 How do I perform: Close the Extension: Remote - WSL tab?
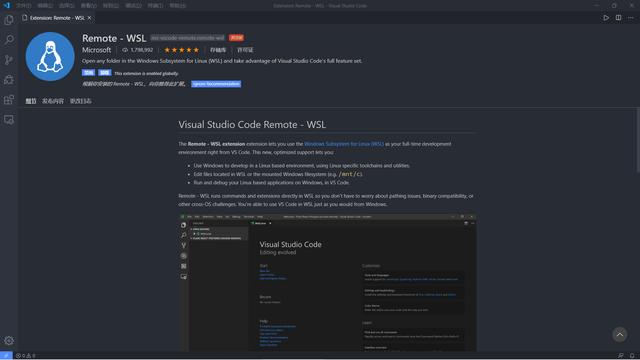pos(89,18)
